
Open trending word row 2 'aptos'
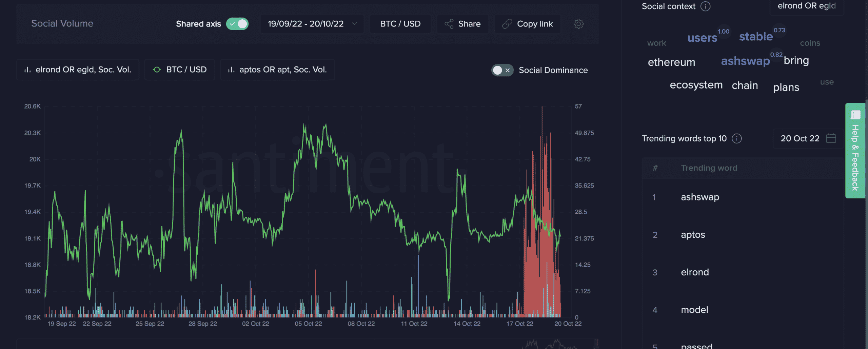(x=743, y=235)
